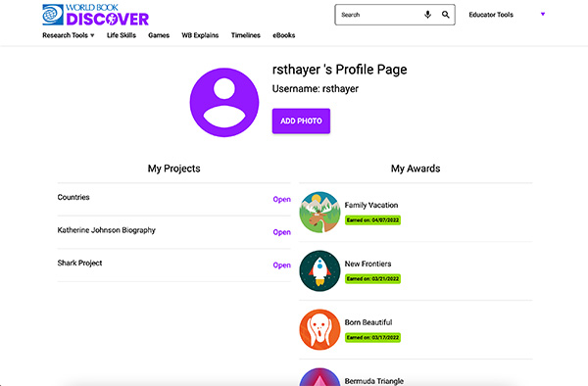
Task: Open the Family Vacation award badge
Action: pos(319,213)
